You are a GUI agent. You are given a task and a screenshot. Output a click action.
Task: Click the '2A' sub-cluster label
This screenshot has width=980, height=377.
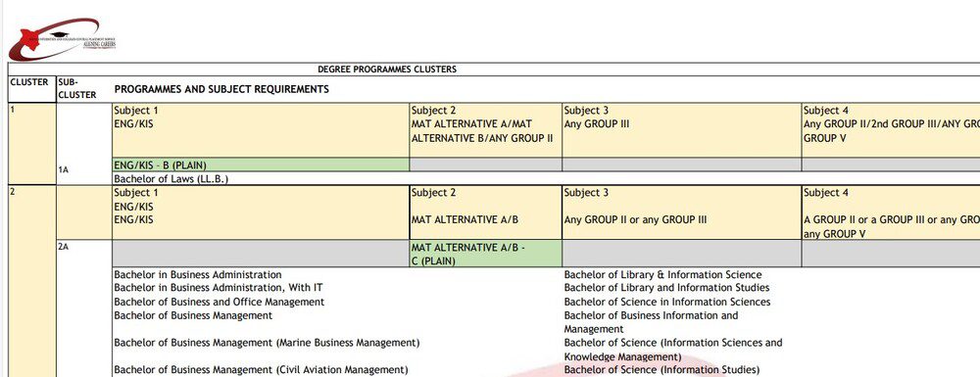pyautogui.click(x=63, y=247)
